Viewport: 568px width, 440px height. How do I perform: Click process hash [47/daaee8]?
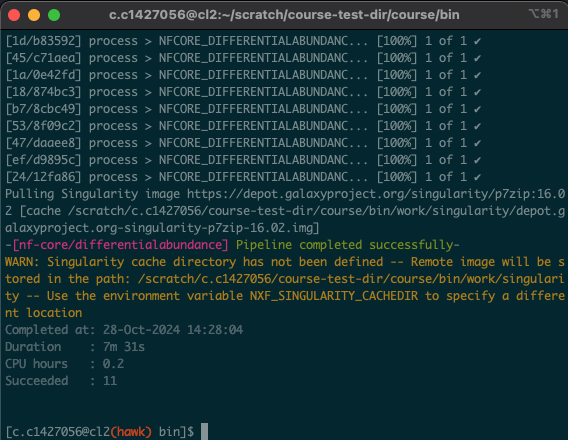click(x=43, y=143)
